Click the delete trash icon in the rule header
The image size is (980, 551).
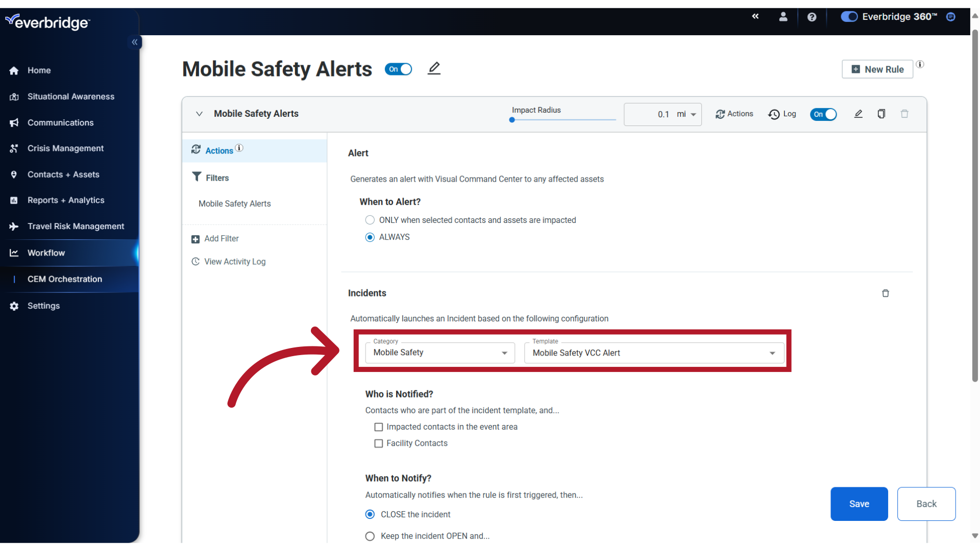(x=904, y=114)
